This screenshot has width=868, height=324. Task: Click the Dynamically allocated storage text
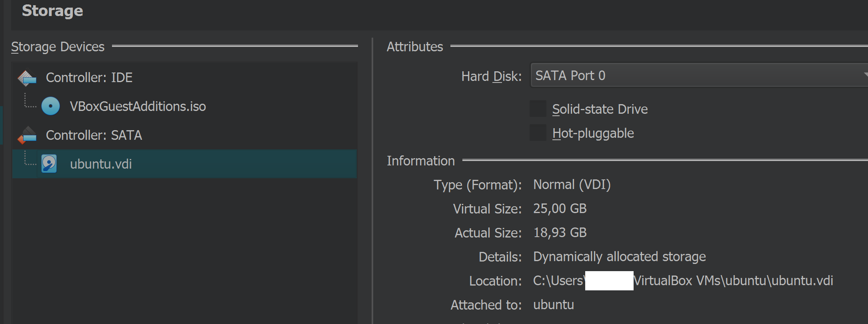pos(620,257)
